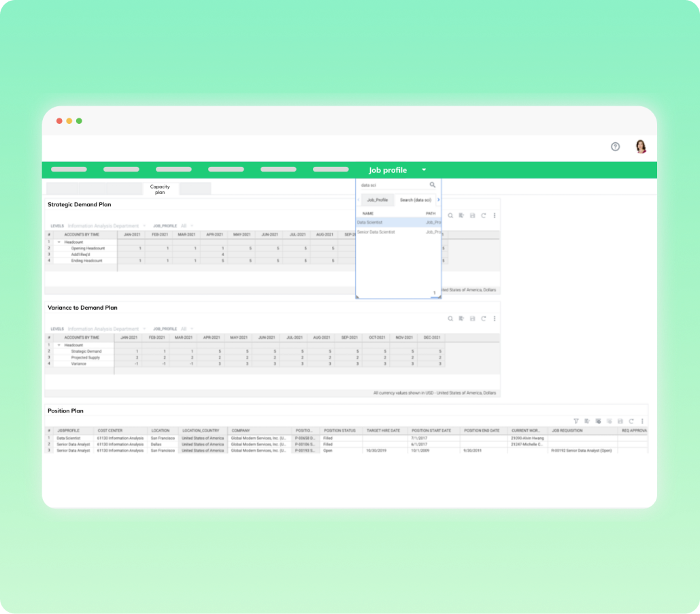Open the user profile avatar
This screenshot has height=614, width=700.
pos(640,146)
